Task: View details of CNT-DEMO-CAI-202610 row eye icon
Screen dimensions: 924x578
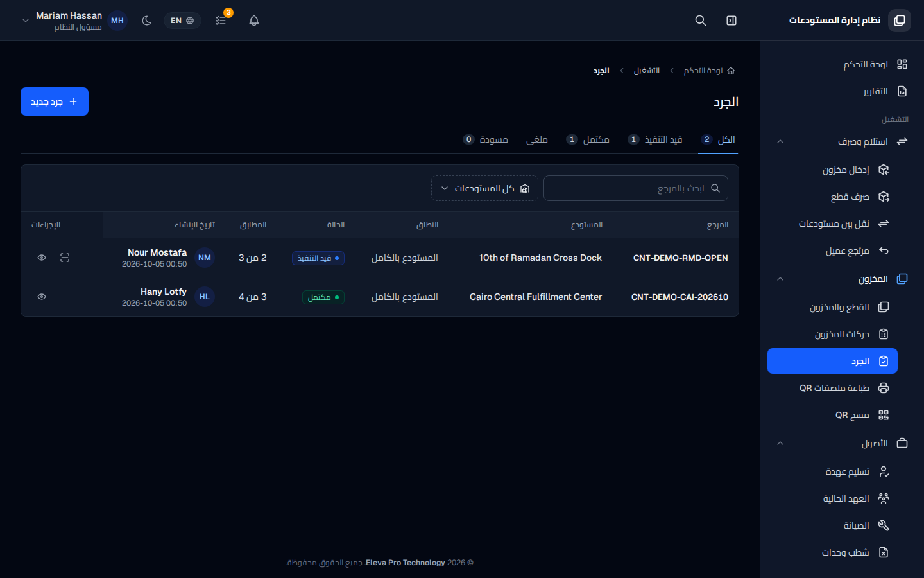Action: [42, 297]
